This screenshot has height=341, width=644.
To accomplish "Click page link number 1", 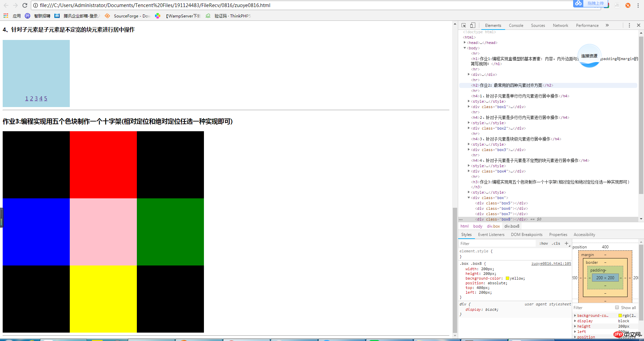I will (26, 98).
